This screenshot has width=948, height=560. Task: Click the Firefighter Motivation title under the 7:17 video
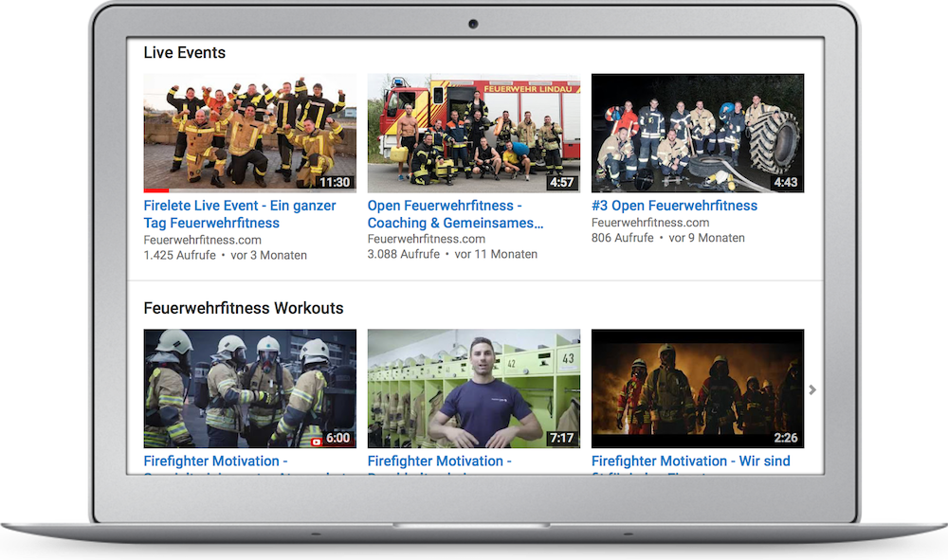click(440, 461)
